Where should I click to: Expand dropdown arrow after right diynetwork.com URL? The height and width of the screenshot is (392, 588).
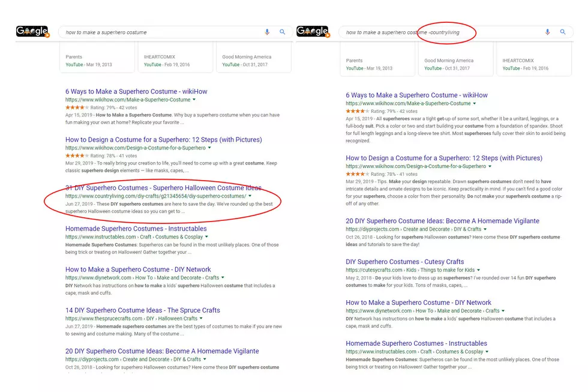[x=503, y=310]
